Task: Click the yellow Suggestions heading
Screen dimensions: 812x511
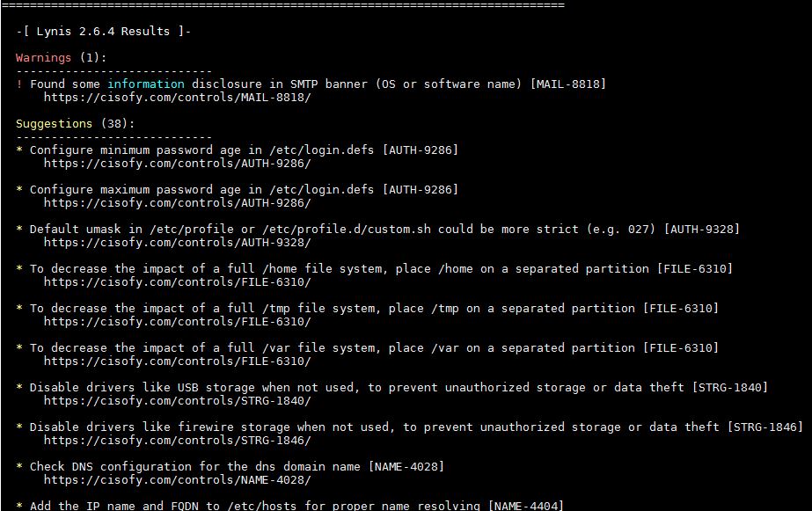Action: coord(54,124)
